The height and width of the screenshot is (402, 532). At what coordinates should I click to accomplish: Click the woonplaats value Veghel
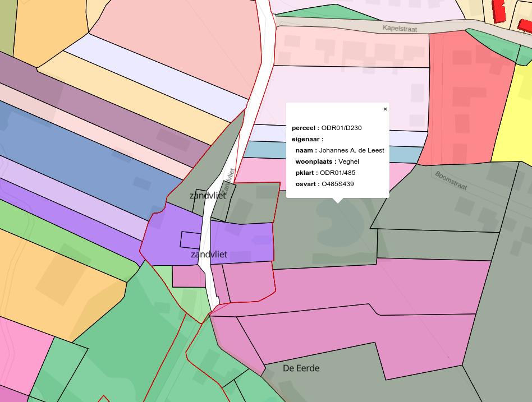tap(348, 161)
